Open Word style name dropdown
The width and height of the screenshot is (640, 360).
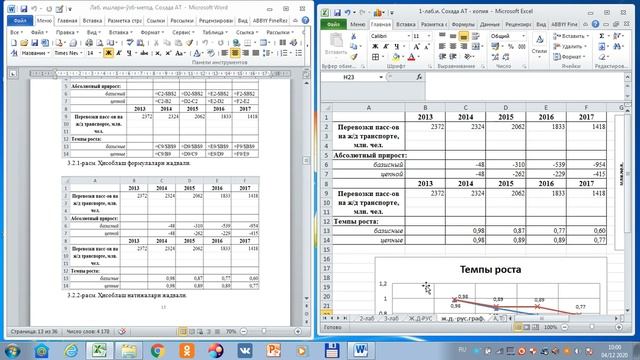[48, 53]
